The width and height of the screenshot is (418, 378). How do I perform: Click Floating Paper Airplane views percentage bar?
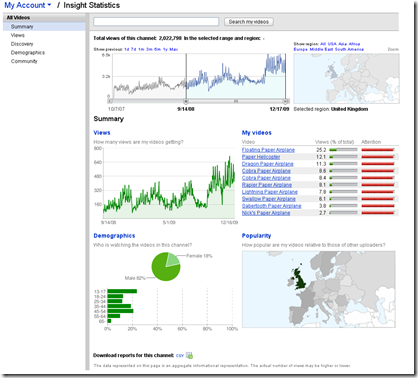pyautogui.click(x=343, y=150)
